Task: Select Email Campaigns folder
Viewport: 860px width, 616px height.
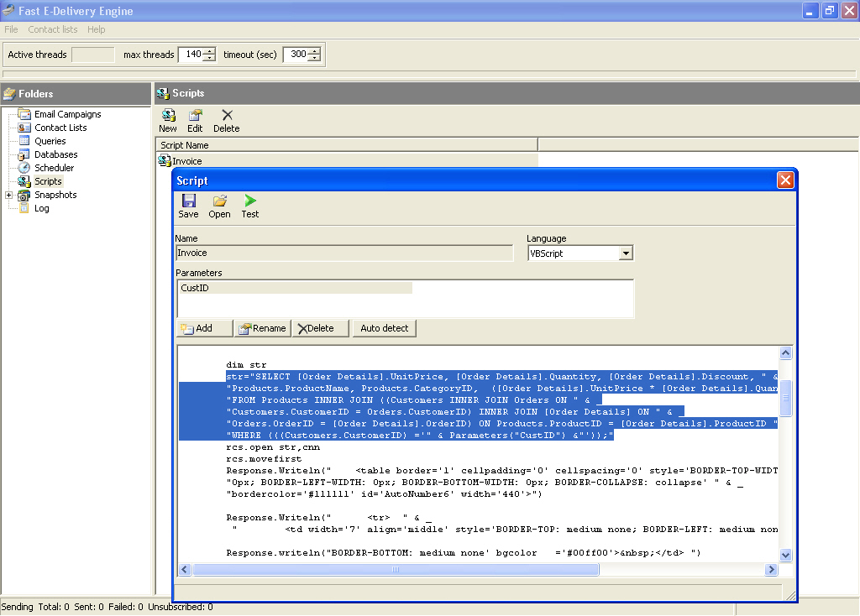Action: pyautogui.click(x=67, y=114)
